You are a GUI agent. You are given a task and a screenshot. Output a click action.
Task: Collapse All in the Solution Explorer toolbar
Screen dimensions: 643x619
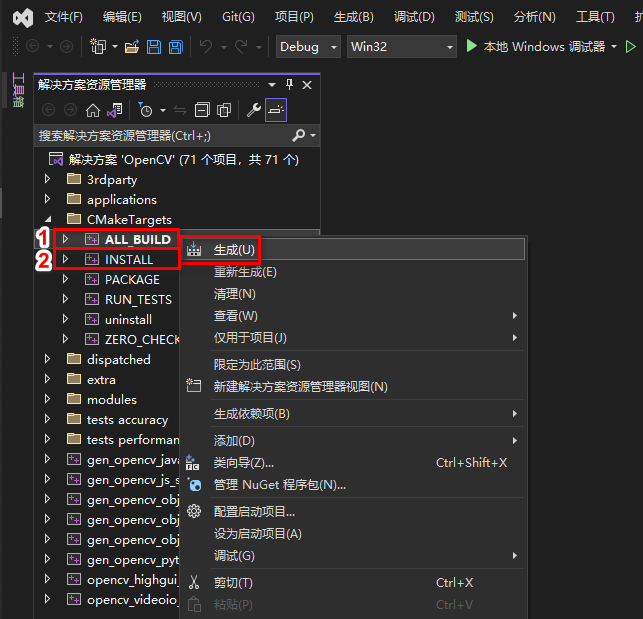tap(202, 110)
